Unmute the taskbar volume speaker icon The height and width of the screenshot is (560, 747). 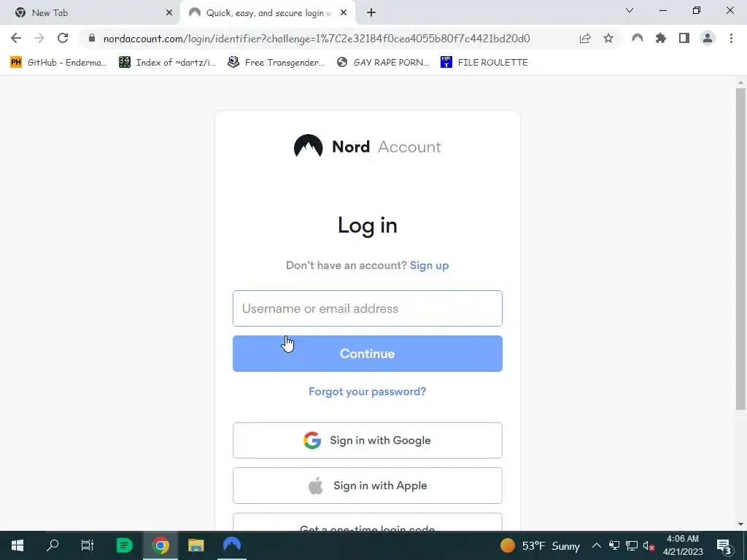pyautogui.click(x=649, y=545)
